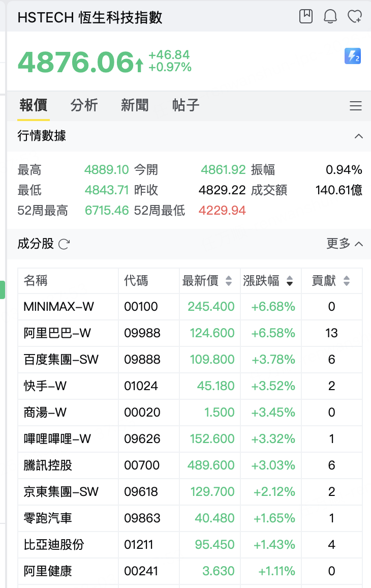Switch to the 帖子 tab

pyautogui.click(x=185, y=105)
